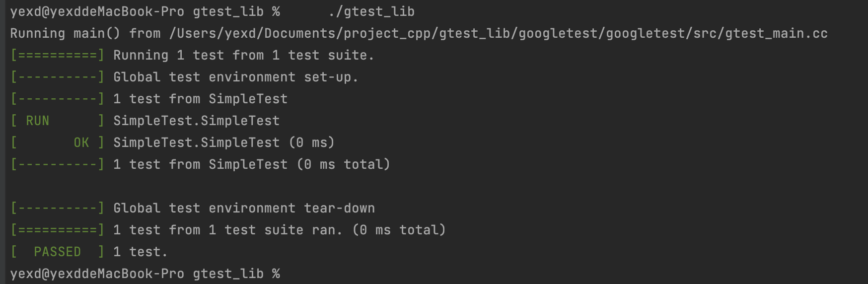Click the '1 test from 1 test suite ran.' text
Viewport: 868px width, 284px height.
[228, 230]
